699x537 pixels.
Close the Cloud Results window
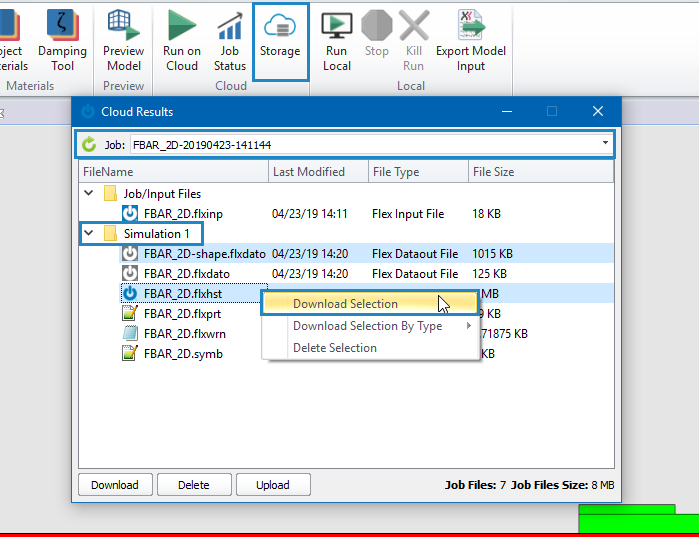(598, 111)
